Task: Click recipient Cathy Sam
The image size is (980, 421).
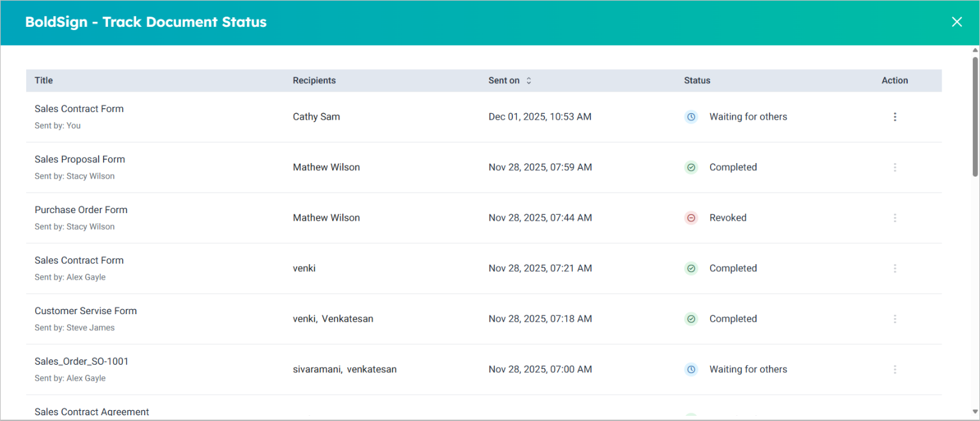Action: coord(317,116)
